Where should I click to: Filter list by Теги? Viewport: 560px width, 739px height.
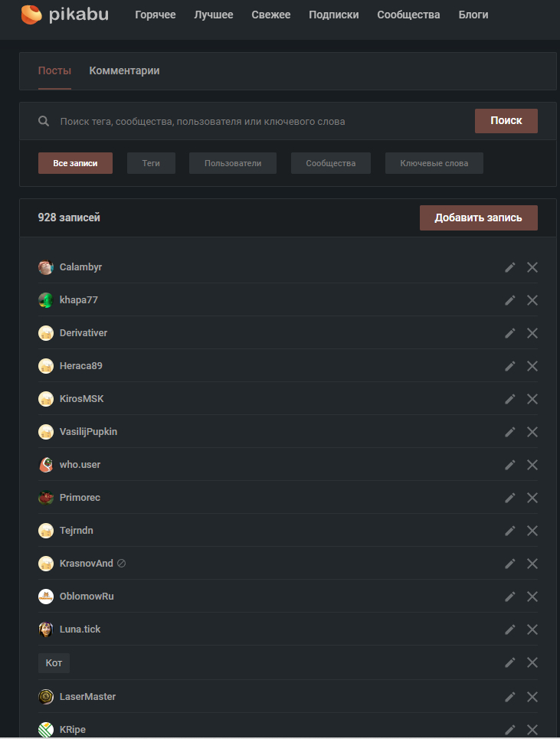click(x=151, y=163)
